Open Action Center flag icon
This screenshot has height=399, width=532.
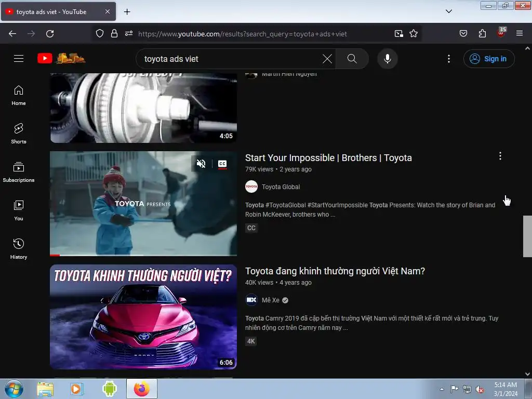(454, 389)
